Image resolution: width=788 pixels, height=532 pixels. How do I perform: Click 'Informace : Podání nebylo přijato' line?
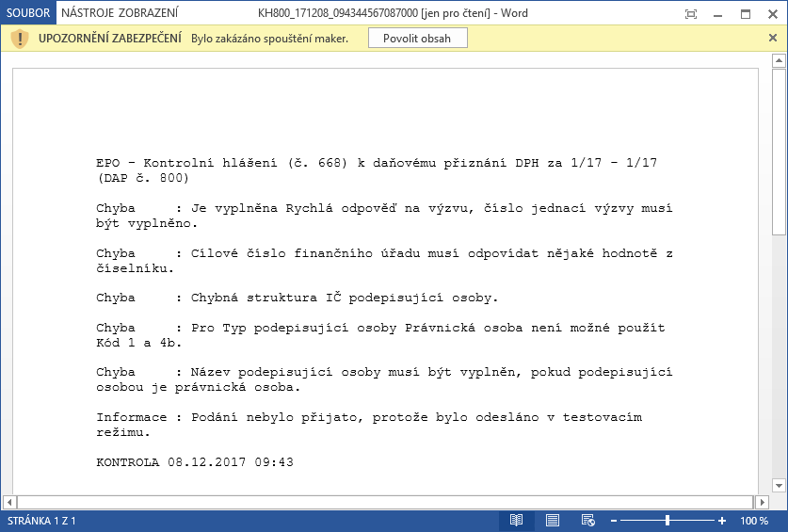(x=369, y=417)
